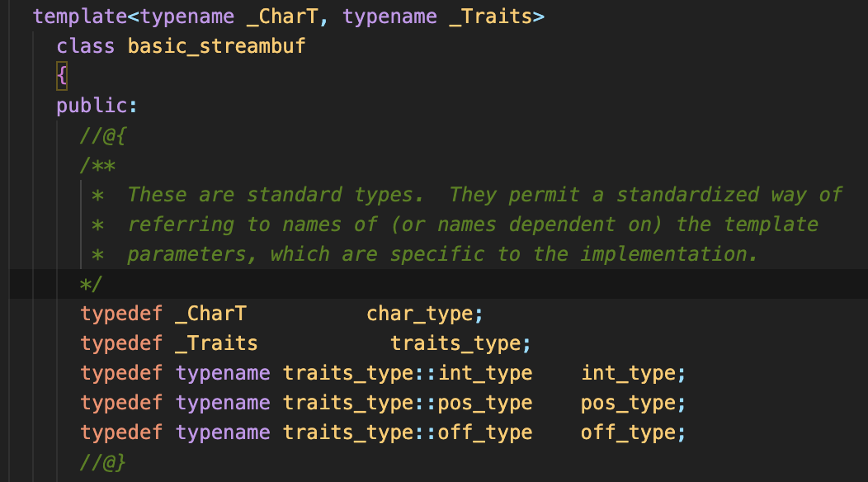Select the 'int_type;' alias name
868x482 pixels.
click(x=634, y=373)
